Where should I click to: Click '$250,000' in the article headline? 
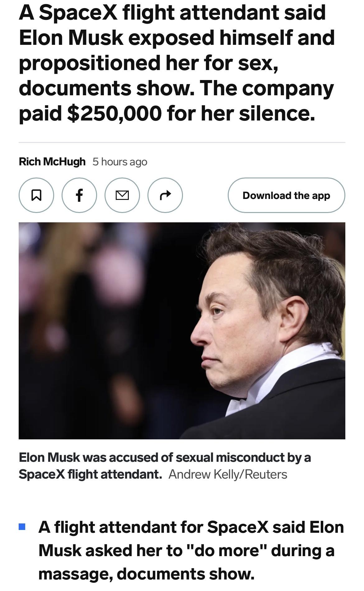coord(114,113)
